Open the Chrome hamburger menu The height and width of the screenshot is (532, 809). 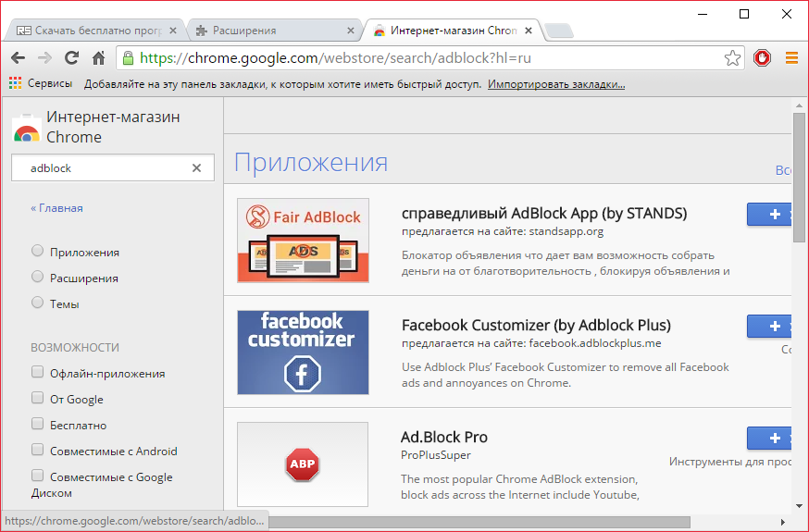[791, 57]
